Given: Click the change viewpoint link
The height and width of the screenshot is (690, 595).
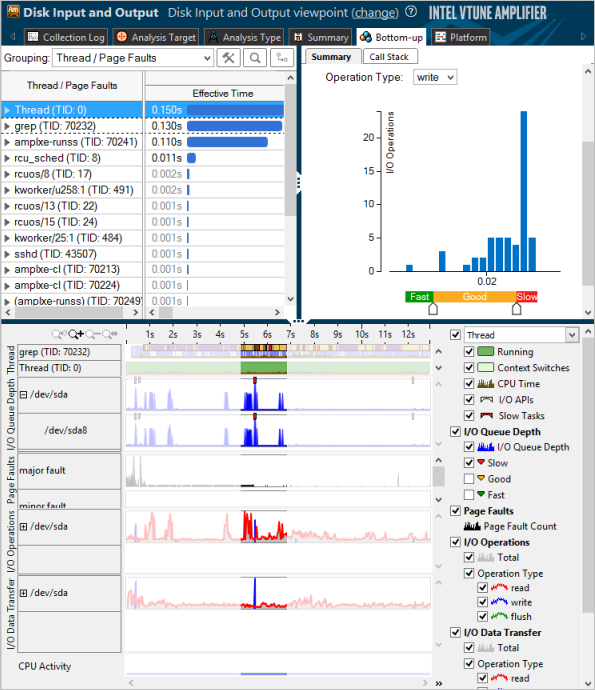Looking at the screenshot, I should pos(375,13).
